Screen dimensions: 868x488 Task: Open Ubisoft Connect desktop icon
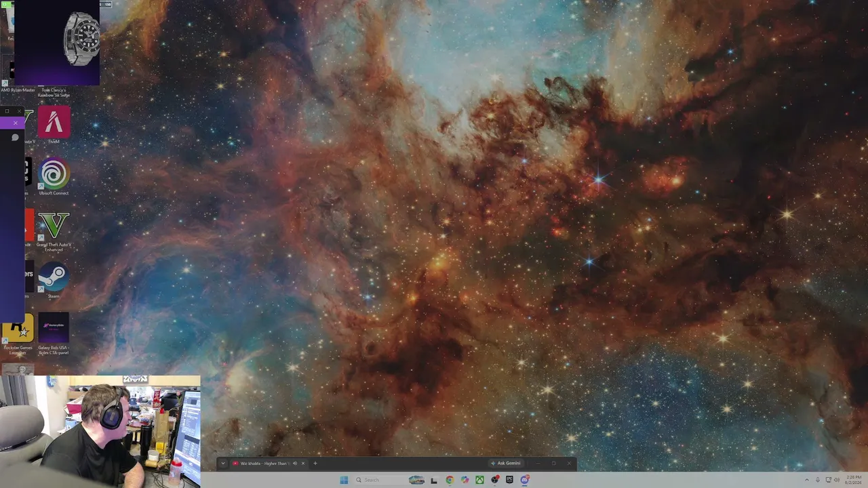pyautogui.click(x=54, y=178)
